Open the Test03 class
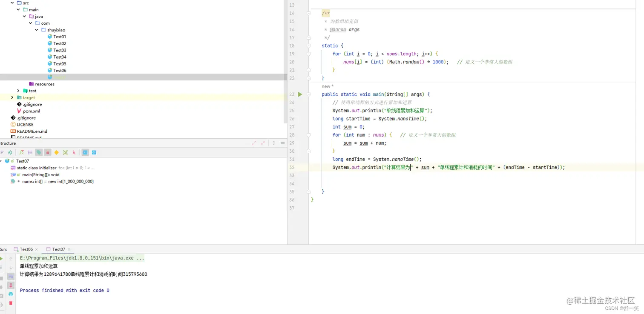Image resolution: width=644 pixels, height=314 pixels. coord(60,50)
